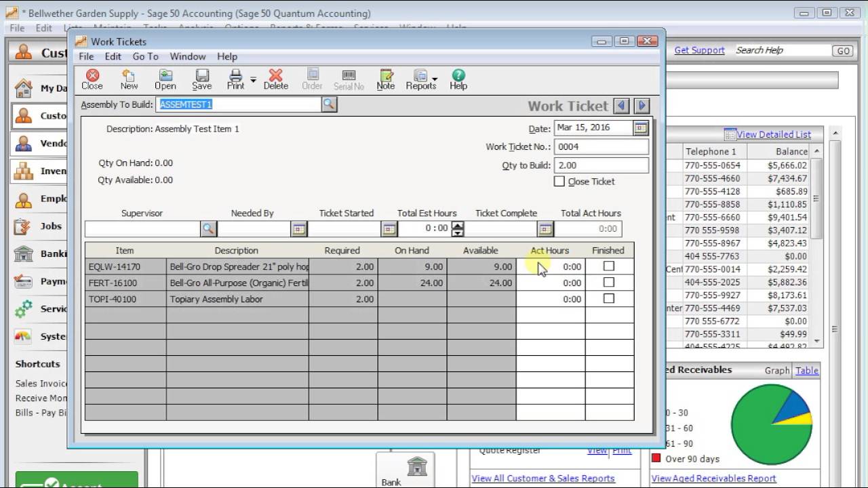This screenshot has width=868, height=488.
Task: Click the Print toolbar icon
Action: click(235, 79)
